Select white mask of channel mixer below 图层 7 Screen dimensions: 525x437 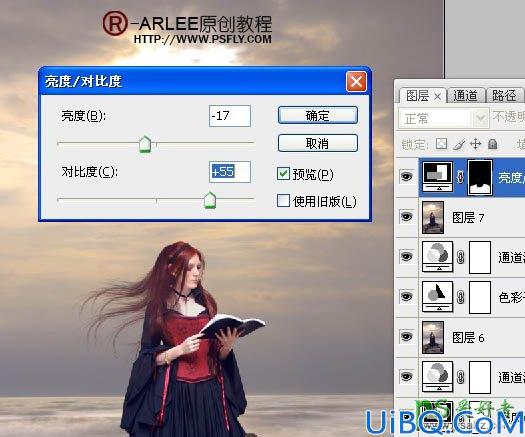(480, 258)
